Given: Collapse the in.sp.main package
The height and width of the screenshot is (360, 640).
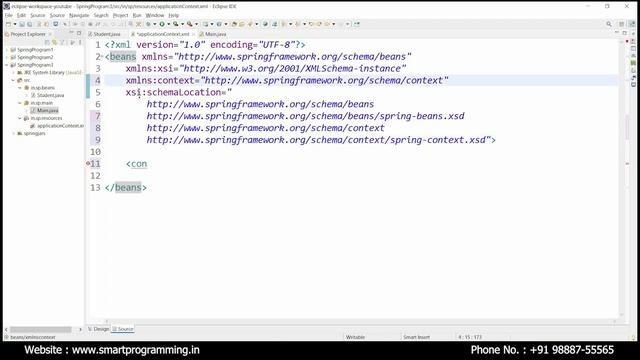Looking at the screenshot, I should [x=20, y=103].
